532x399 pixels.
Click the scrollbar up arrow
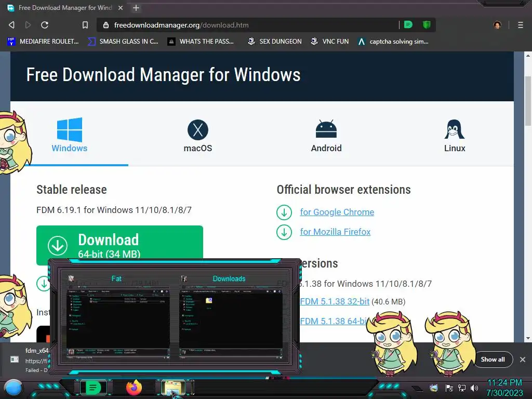click(528, 55)
